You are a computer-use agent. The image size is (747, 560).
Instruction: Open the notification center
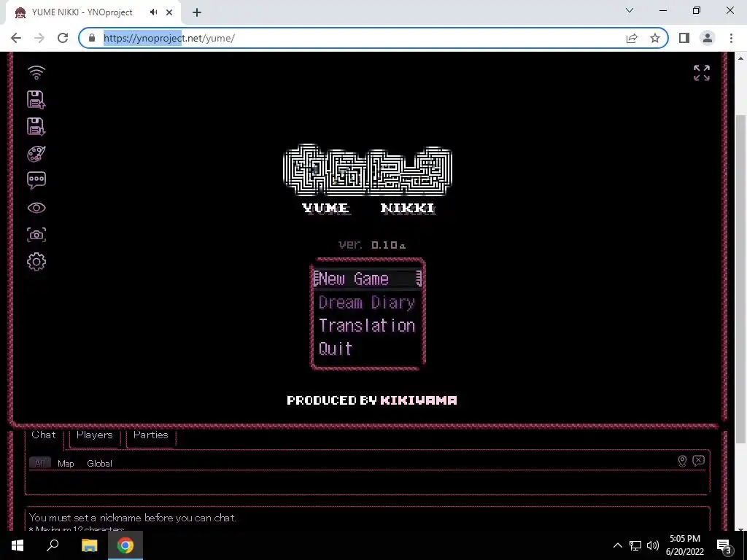point(724,545)
